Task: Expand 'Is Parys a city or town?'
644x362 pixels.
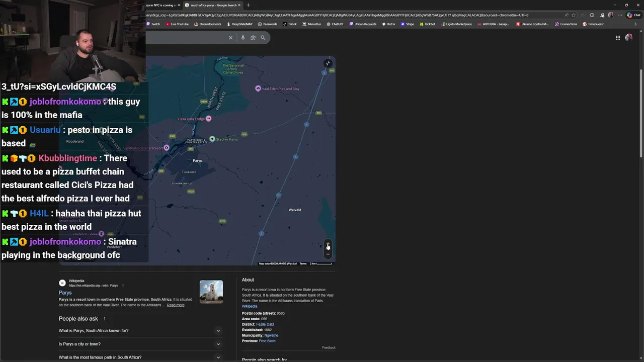Action: pyautogui.click(x=140, y=344)
